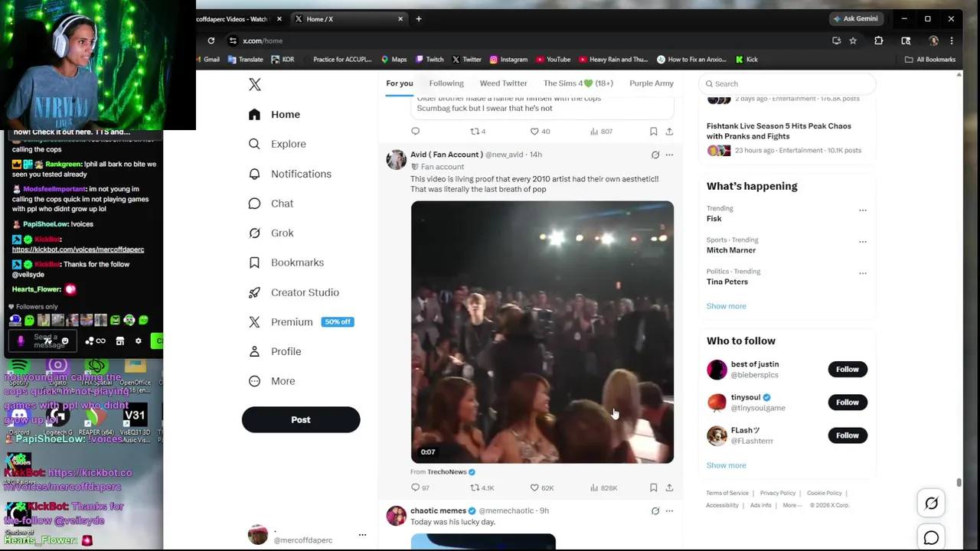This screenshot has height=551, width=980.
Task: Repost the Avid video post
Action: coord(482,487)
